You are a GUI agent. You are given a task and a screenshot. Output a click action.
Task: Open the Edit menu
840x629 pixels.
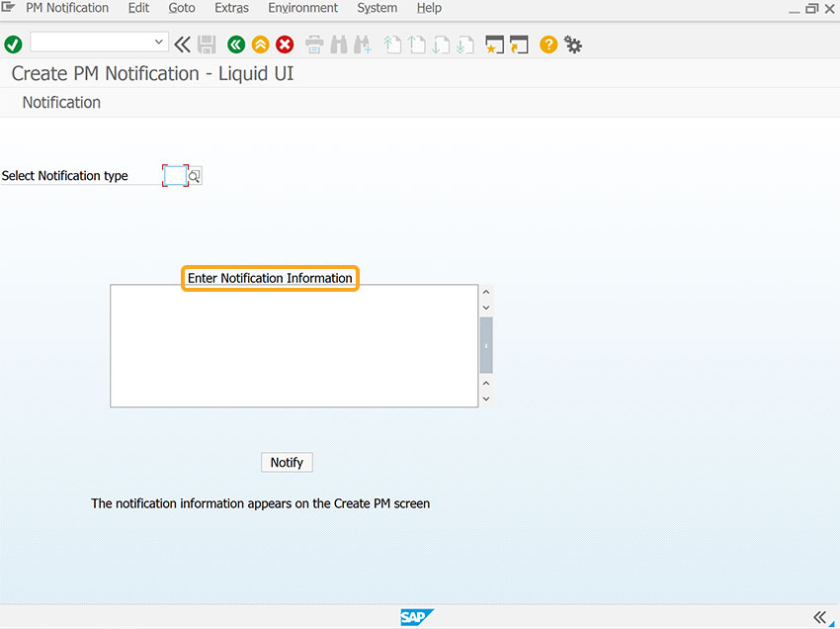(x=138, y=8)
